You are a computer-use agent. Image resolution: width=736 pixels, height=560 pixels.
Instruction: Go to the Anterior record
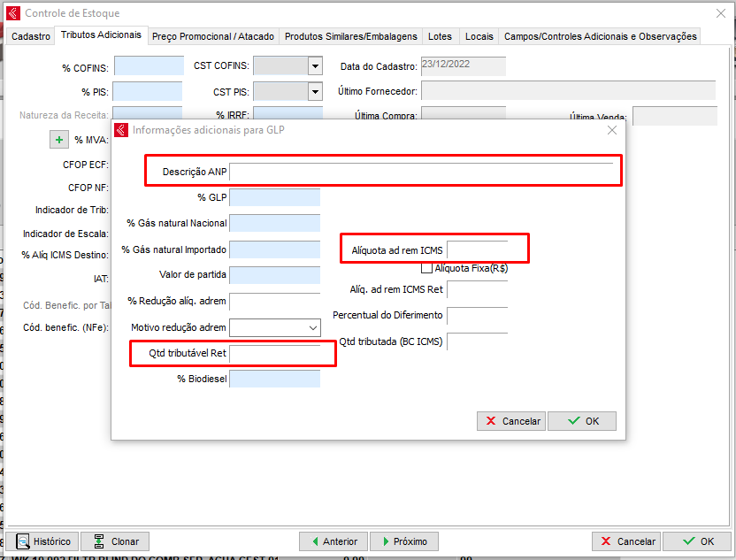tap(333, 541)
